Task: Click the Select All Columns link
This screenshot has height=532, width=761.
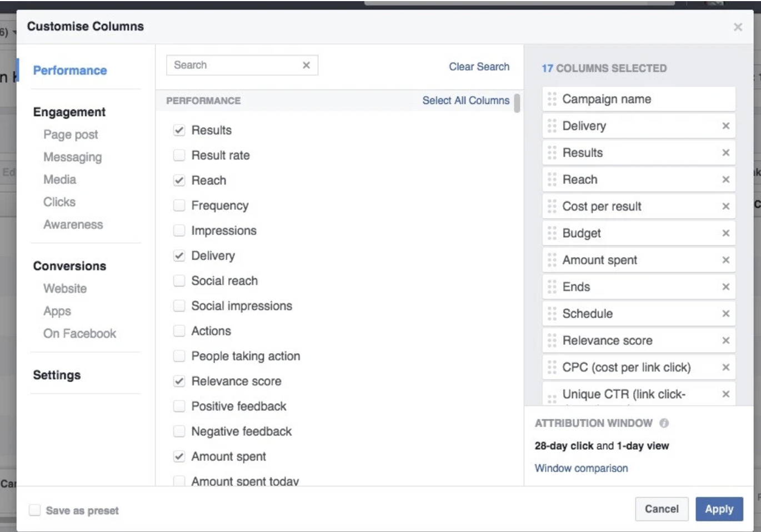Action: [x=465, y=101]
